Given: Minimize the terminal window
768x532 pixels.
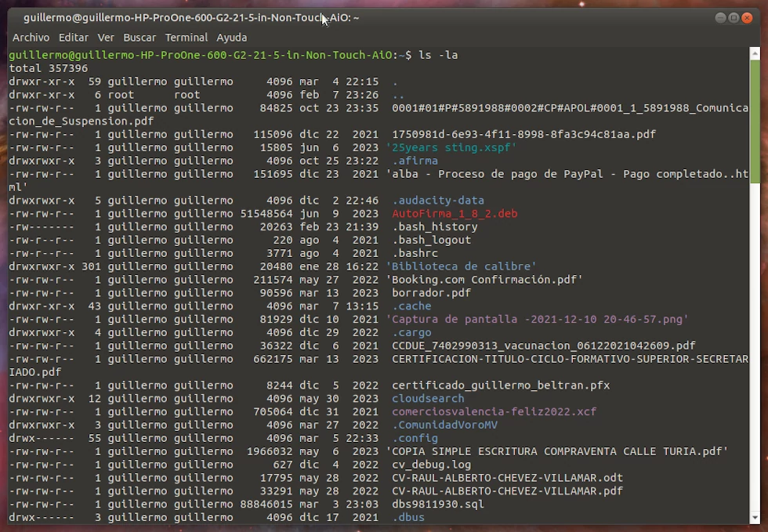Looking at the screenshot, I should 720,18.
